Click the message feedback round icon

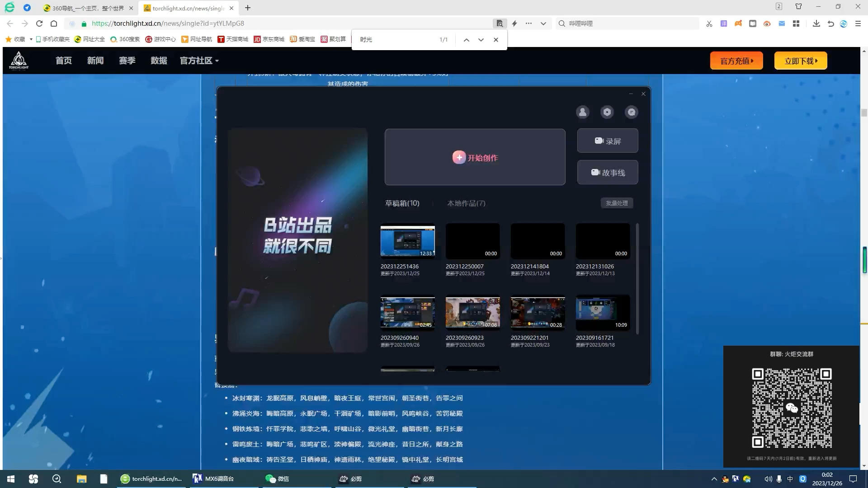point(631,112)
